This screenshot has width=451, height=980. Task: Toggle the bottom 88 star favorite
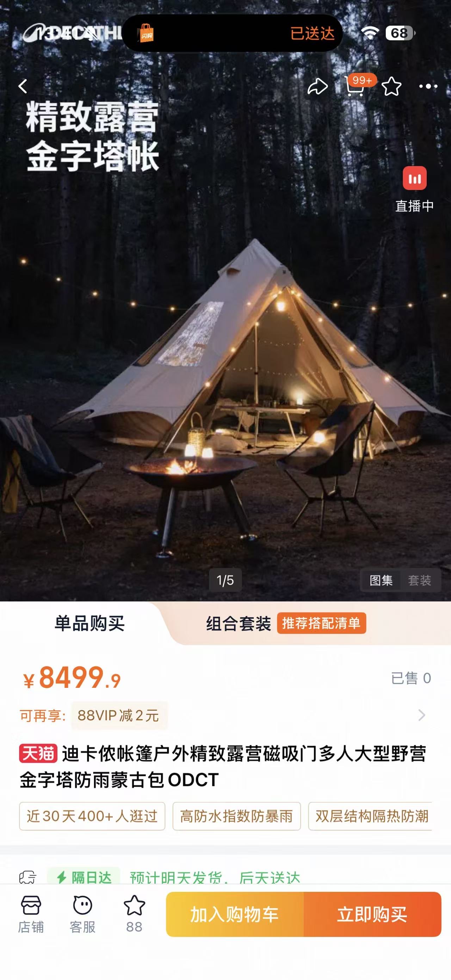click(x=134, y=914)
